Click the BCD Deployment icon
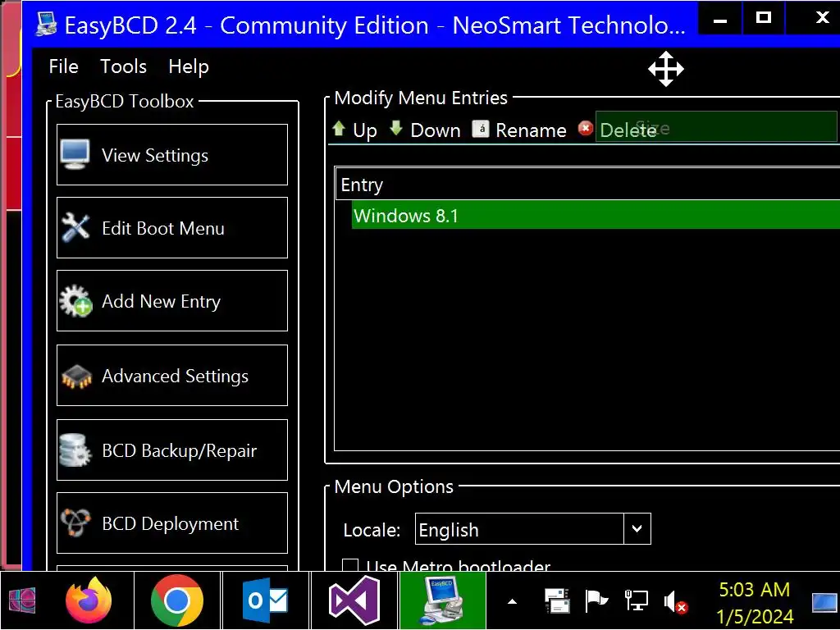The height and width of the screenshot is (630, 840). tap(75, 523)
